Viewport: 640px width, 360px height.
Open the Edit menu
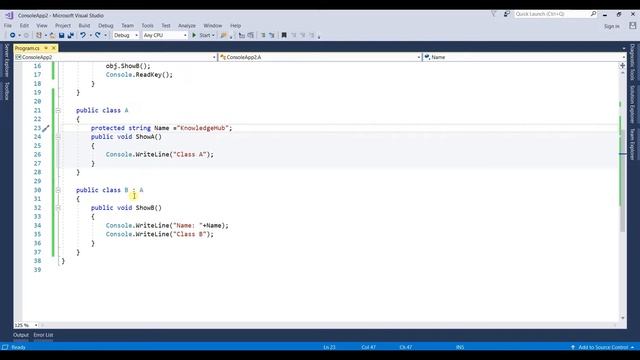coord(24,26)
